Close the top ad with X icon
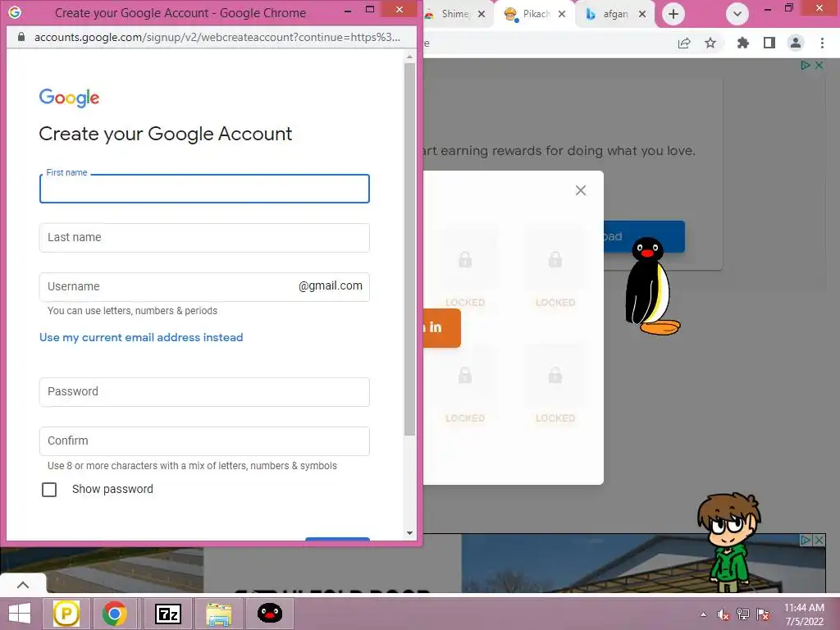 [819, 66]
